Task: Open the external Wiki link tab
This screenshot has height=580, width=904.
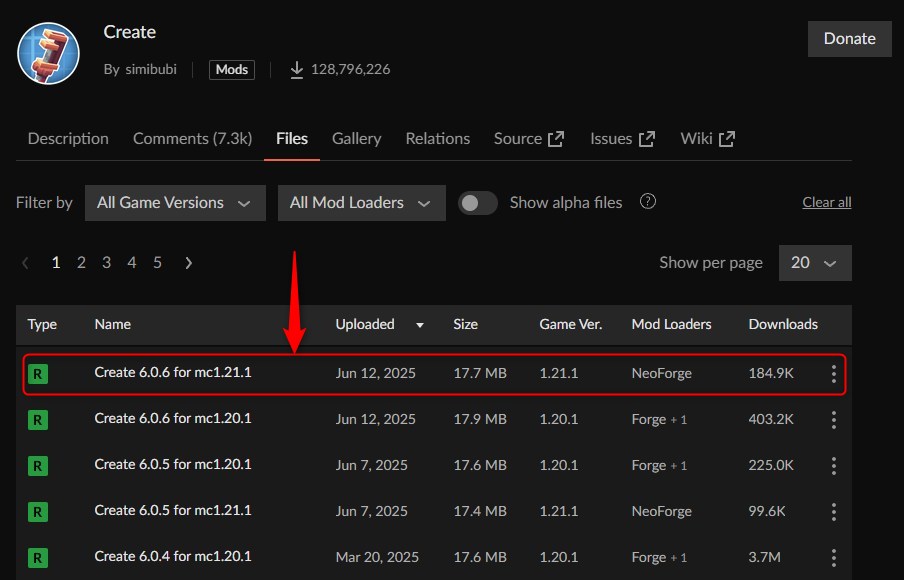Action: click(708, 139)
